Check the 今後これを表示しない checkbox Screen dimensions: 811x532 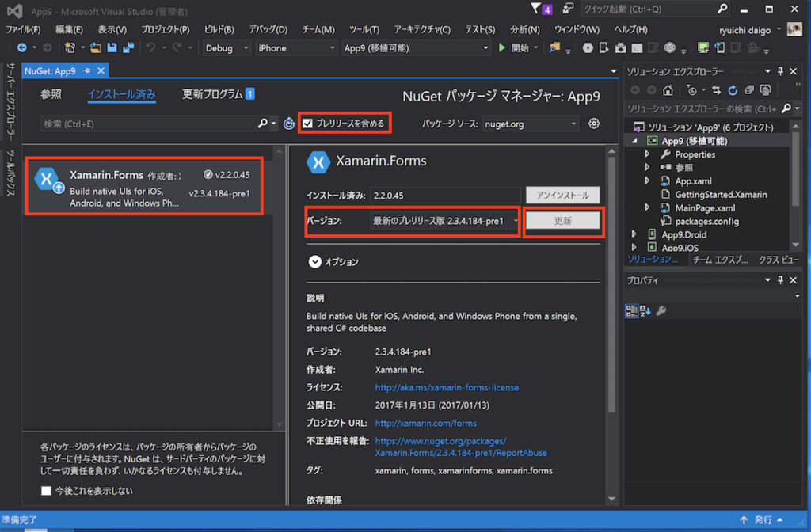pos(46,491)
